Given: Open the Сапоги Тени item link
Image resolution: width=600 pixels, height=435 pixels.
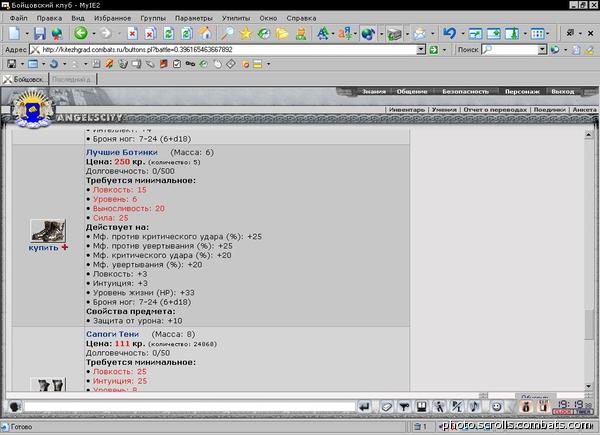Looking at the screenshot, I should point(112,334).
